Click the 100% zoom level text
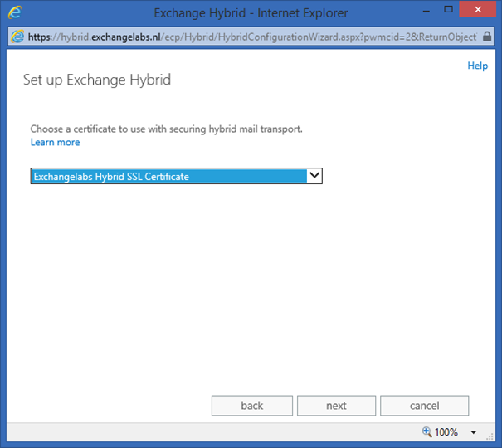The width and height of the screenshot is (502, 448). (x=446, y=432)
